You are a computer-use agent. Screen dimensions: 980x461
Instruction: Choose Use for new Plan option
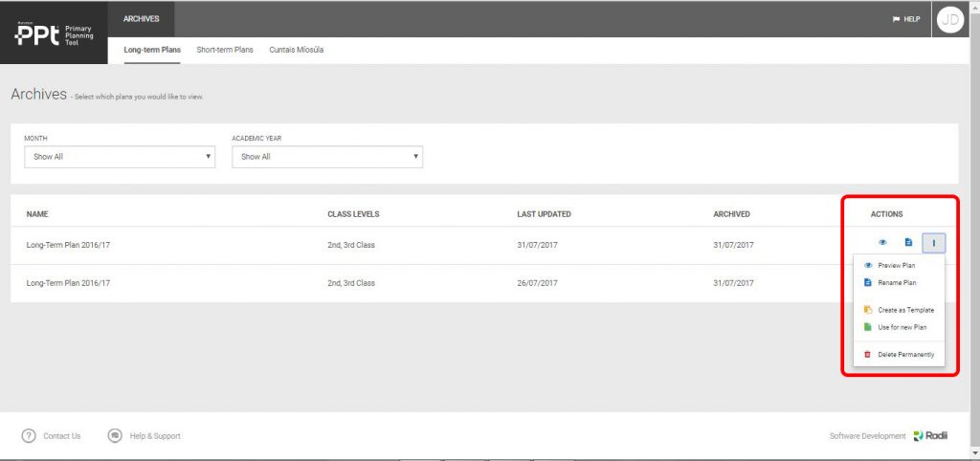(x=902, y=327)
